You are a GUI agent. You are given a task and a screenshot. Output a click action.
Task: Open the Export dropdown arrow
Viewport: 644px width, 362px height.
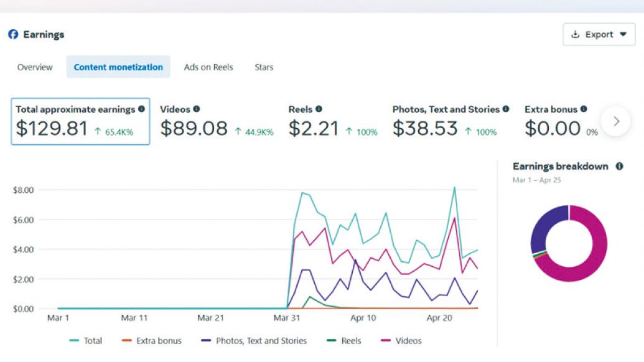[x=623, y=35]
